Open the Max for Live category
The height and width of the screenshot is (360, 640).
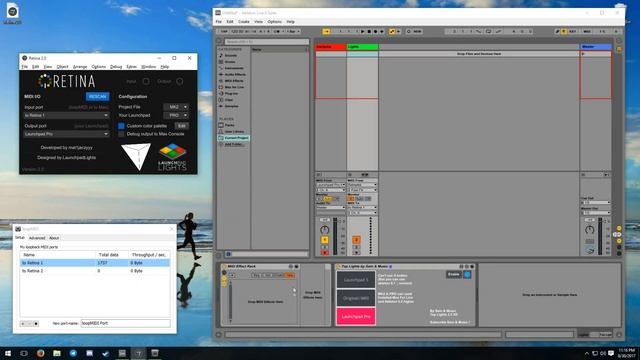(x=234, y=87)
